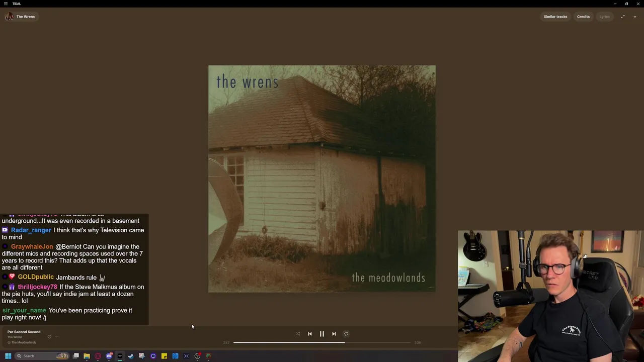Click the taskbar Search box
644x362 pixels.
click(42, 356)
